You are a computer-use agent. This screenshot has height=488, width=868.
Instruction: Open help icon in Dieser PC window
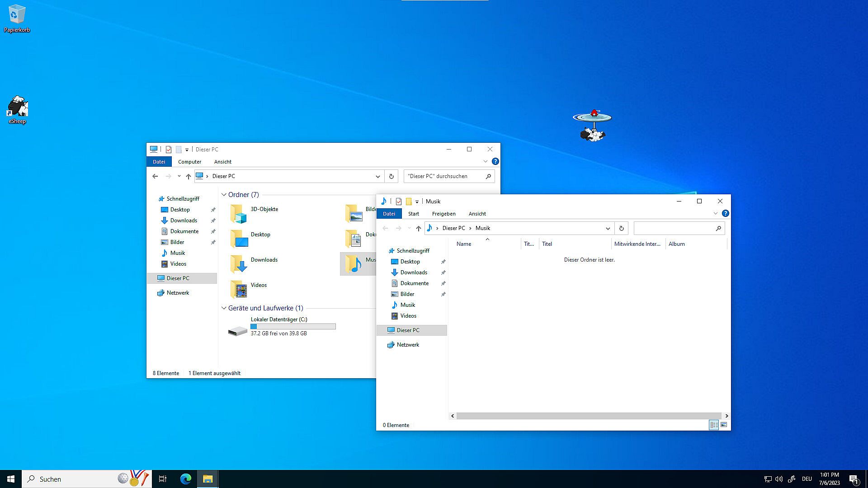495,161
